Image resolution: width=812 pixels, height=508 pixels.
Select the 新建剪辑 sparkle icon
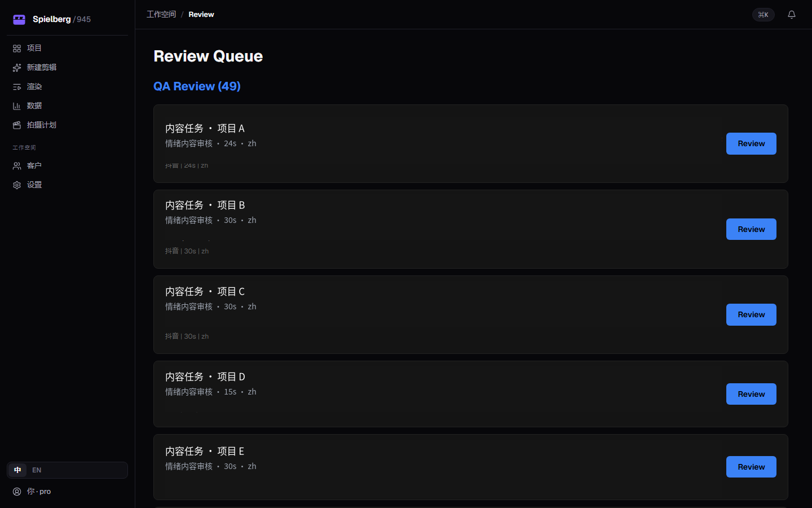tap(17, 68)
